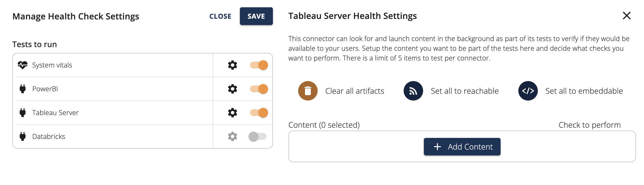
Task: Close the Tableau Server Health Settings panel
Action: point(626,16)
